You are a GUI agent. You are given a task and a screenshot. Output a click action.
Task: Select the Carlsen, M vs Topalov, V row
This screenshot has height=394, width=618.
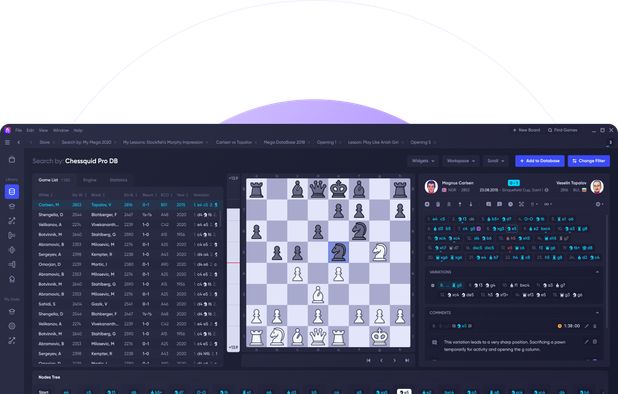click(x=128, y=205)
